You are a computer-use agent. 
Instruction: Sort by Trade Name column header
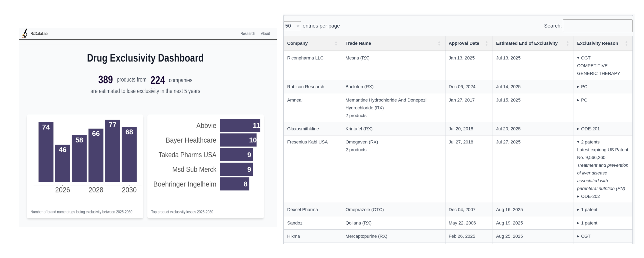pos(393,43)
